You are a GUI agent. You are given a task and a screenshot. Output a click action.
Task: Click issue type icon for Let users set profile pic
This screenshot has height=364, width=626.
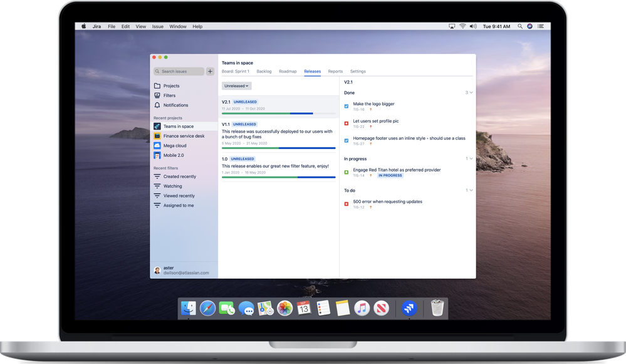pyautogui.click(x=346, y=123)
